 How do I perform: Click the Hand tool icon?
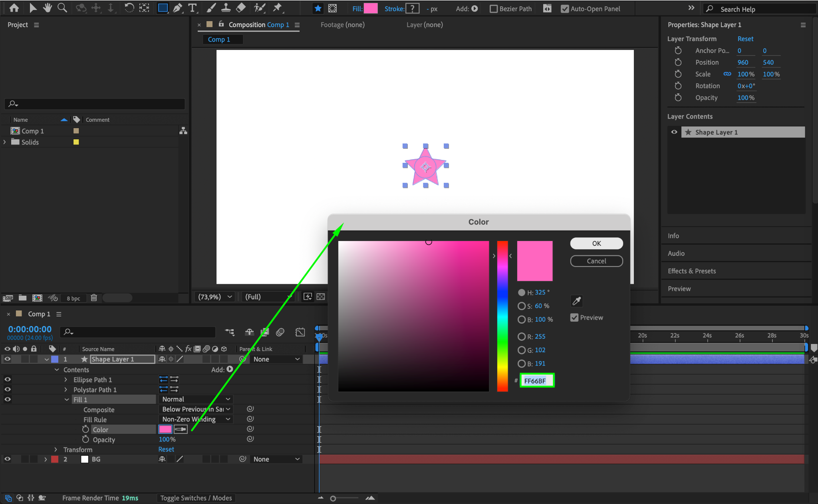(48, 8)
